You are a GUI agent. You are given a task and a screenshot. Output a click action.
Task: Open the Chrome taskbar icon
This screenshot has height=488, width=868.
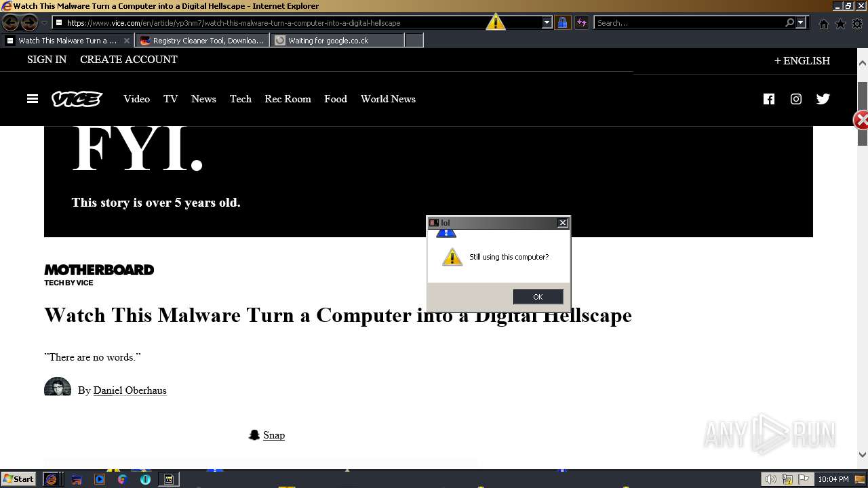pos(122,479)
